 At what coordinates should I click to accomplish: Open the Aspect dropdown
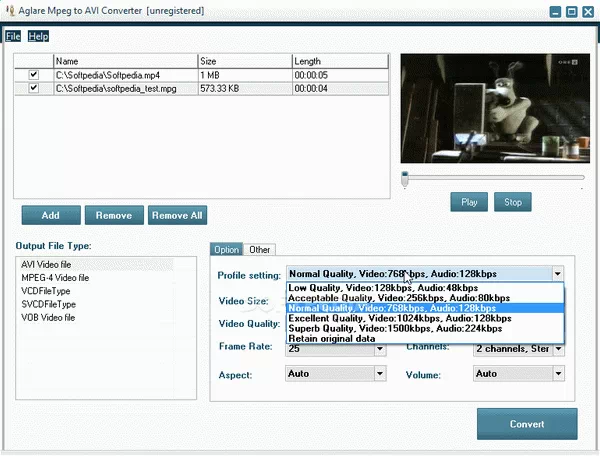point(380,373)
